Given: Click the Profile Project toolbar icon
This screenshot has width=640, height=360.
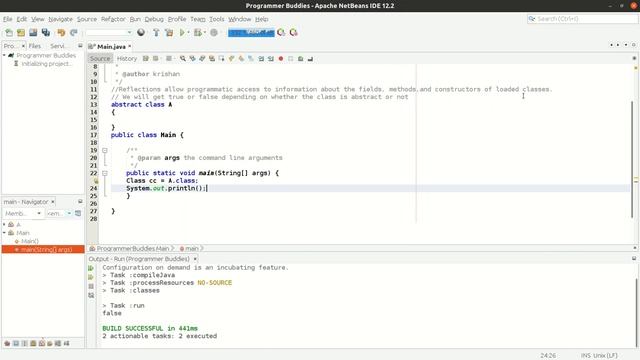Looking at the screenshot, I should [x=213, y=33].
